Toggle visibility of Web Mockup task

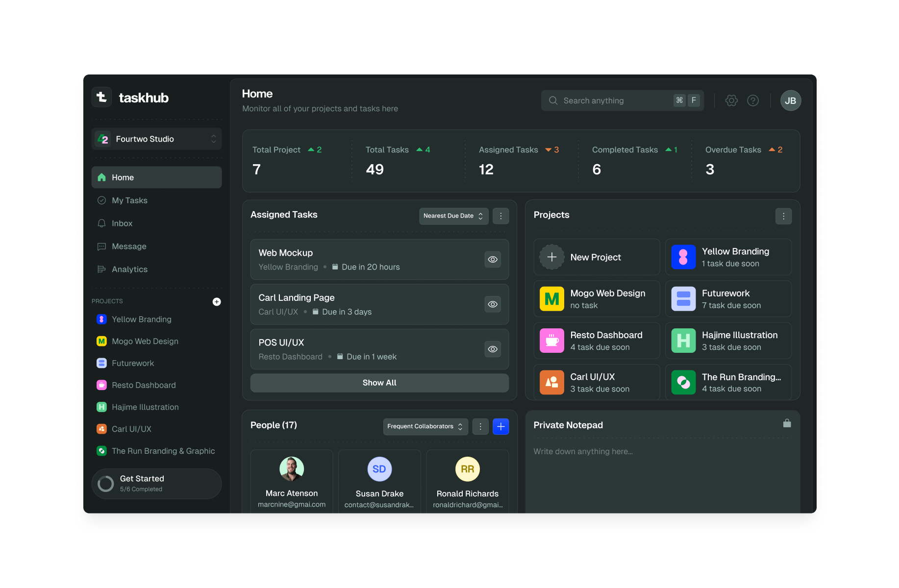point(493,259)
